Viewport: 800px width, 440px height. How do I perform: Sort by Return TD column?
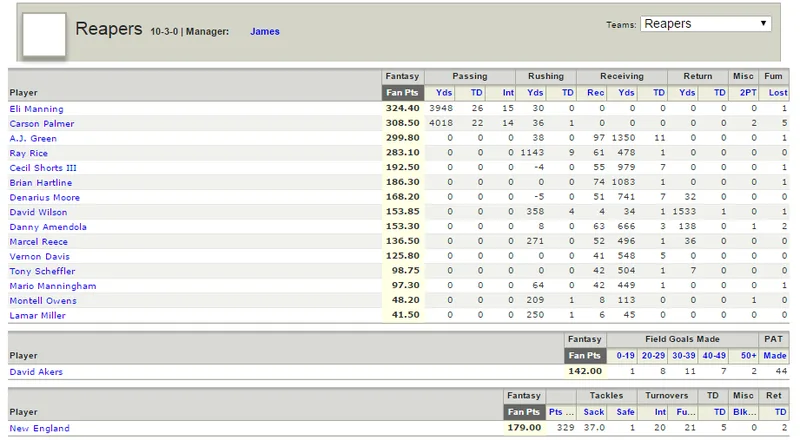720,93
